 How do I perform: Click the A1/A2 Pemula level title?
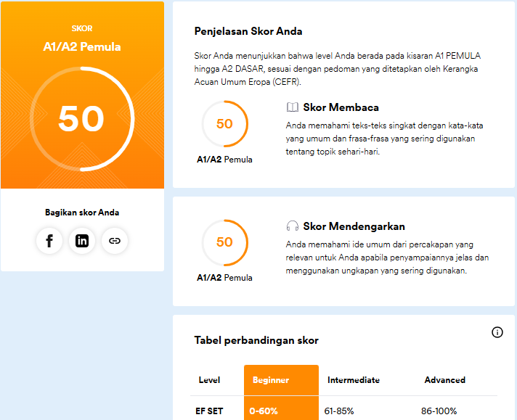82,47
